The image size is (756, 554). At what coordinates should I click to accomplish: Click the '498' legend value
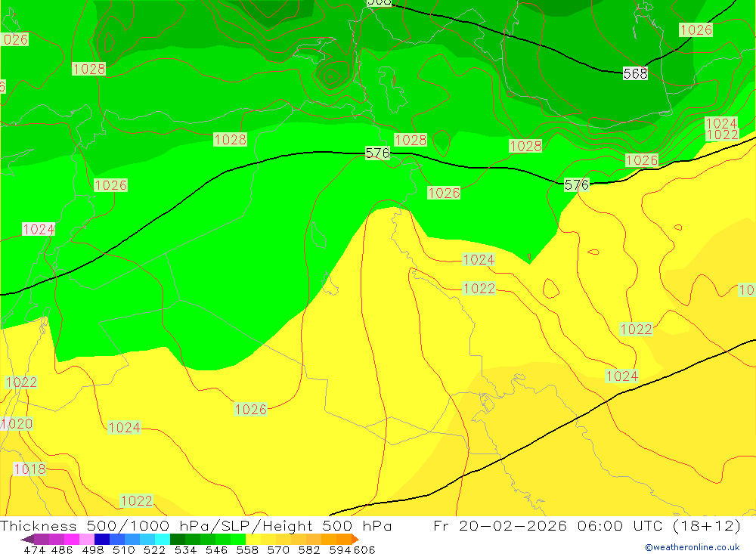point(93,549)
